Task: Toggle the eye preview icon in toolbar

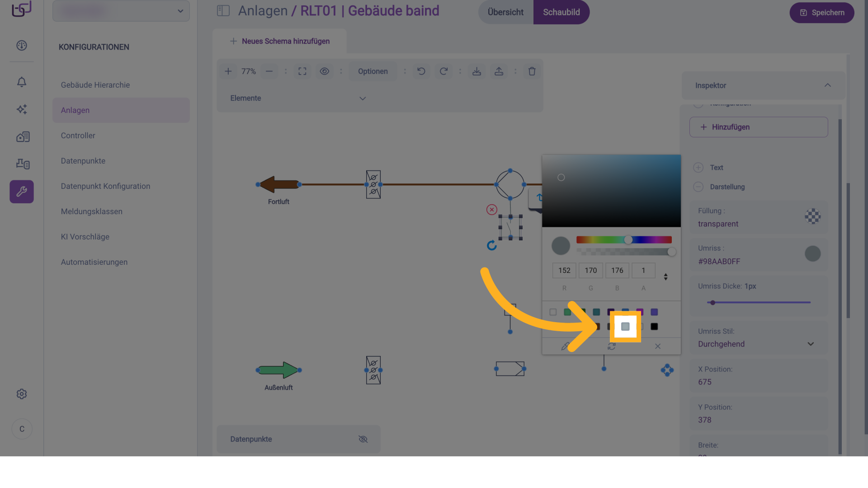Action: click(x=324, y=71)
